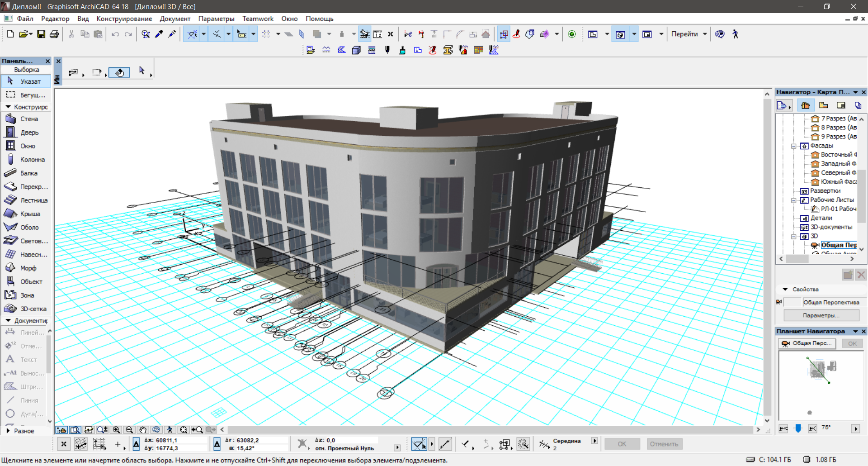This screenshot has width=868, height=466.
Task: Select the Zone tool (Зона)
Action: point(26,295)
